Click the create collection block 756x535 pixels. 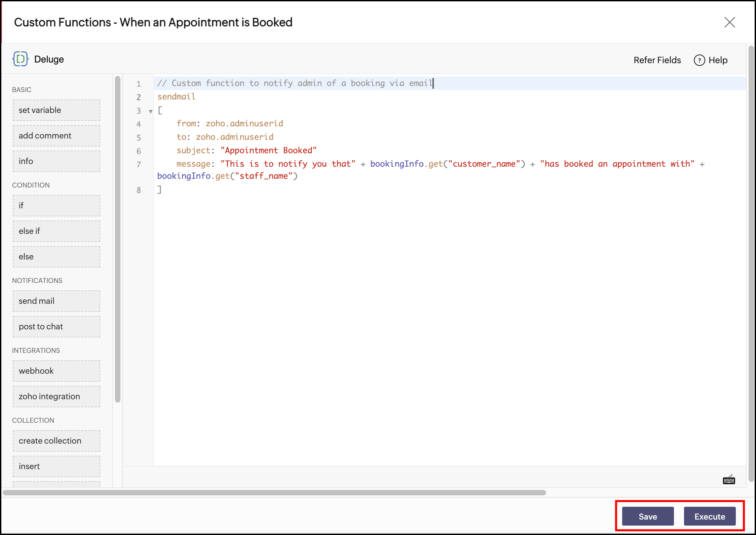pyautogui.click(x=56, y=441)
